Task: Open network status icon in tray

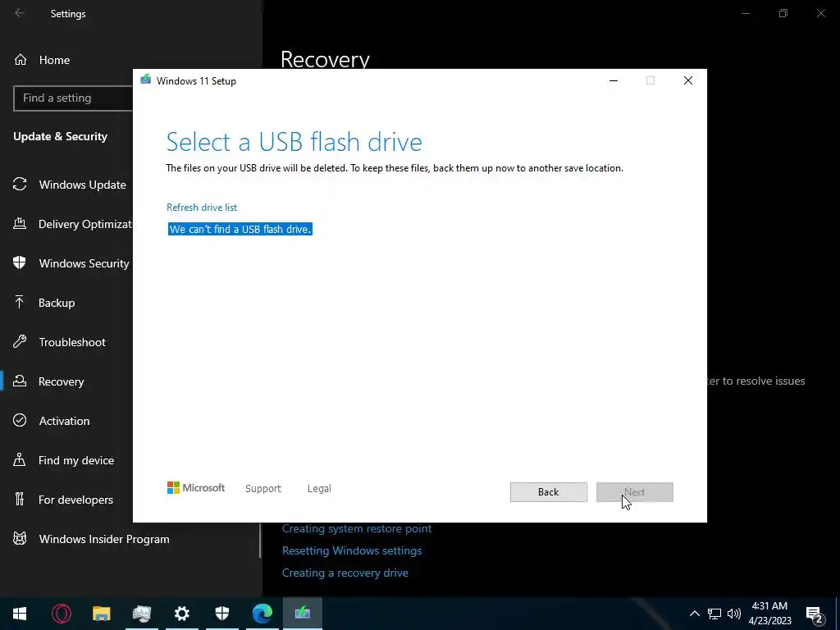Action: [x=714, y=614]
